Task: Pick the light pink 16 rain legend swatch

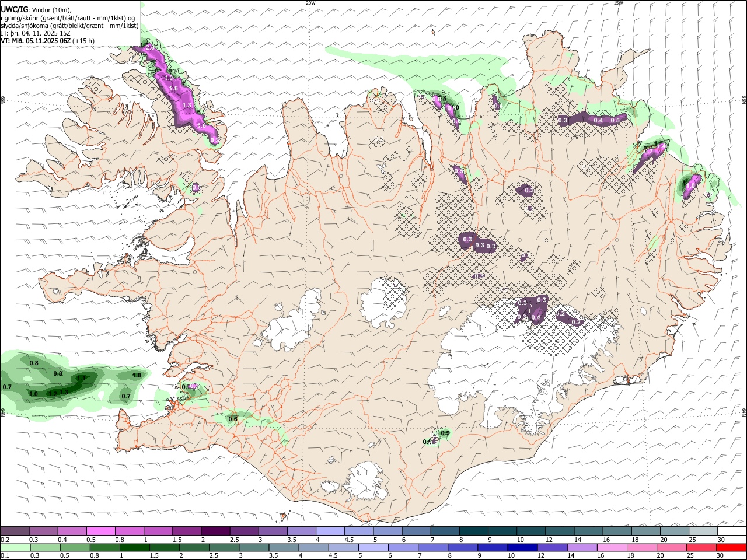Action: pyautogui.click(x=612, y=547)
